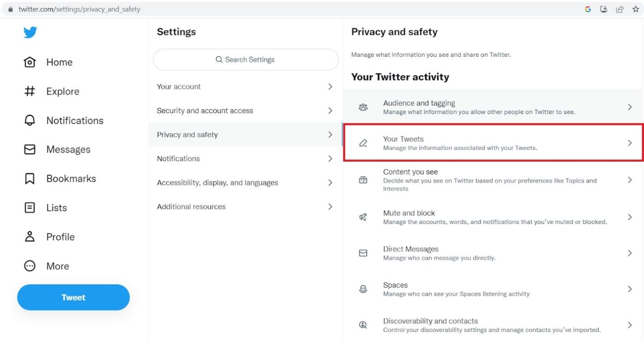Viewport: 644px width, 342px height.
Task: Open Lists icon in sidebar
Action: (x=30, y=208)
